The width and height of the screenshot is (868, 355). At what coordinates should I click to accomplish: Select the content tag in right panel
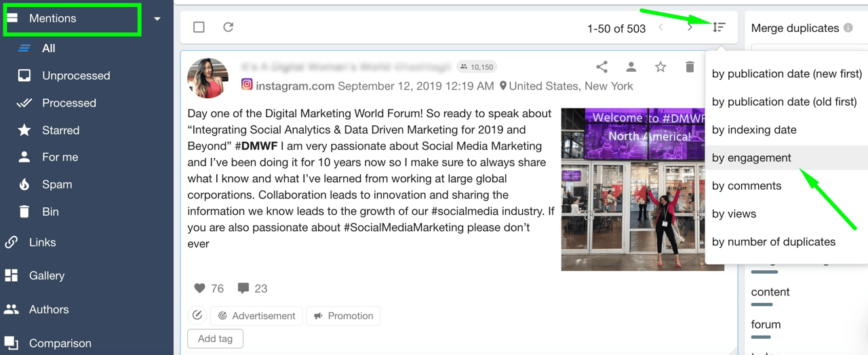(x=770, y=292)
